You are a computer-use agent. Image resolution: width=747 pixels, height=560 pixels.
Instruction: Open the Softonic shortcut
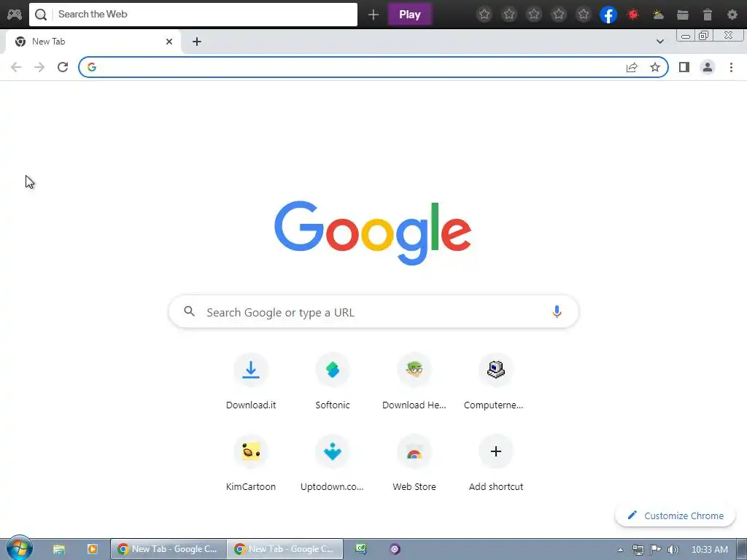tap(333, 381)
